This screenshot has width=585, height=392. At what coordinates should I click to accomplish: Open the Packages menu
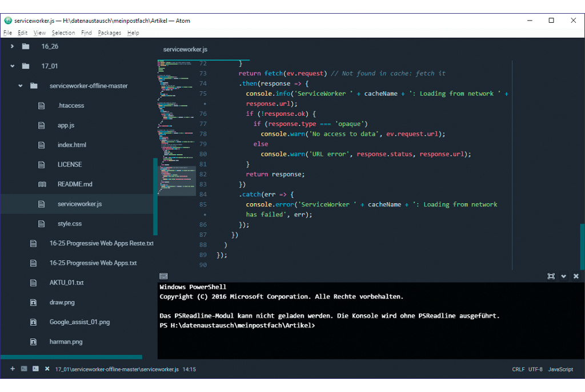[109, 33]
